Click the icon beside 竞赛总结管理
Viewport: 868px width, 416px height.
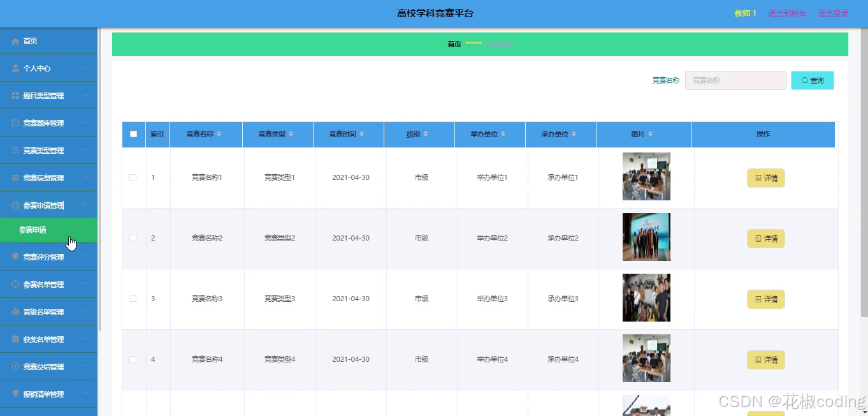click(15, 367)
